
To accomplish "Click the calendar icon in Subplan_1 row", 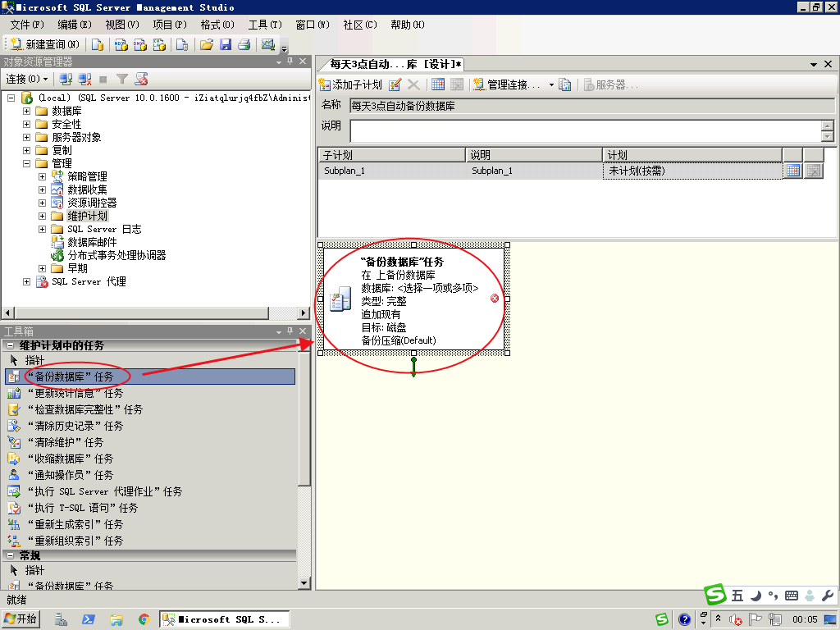I will click(x=793, y=171).
